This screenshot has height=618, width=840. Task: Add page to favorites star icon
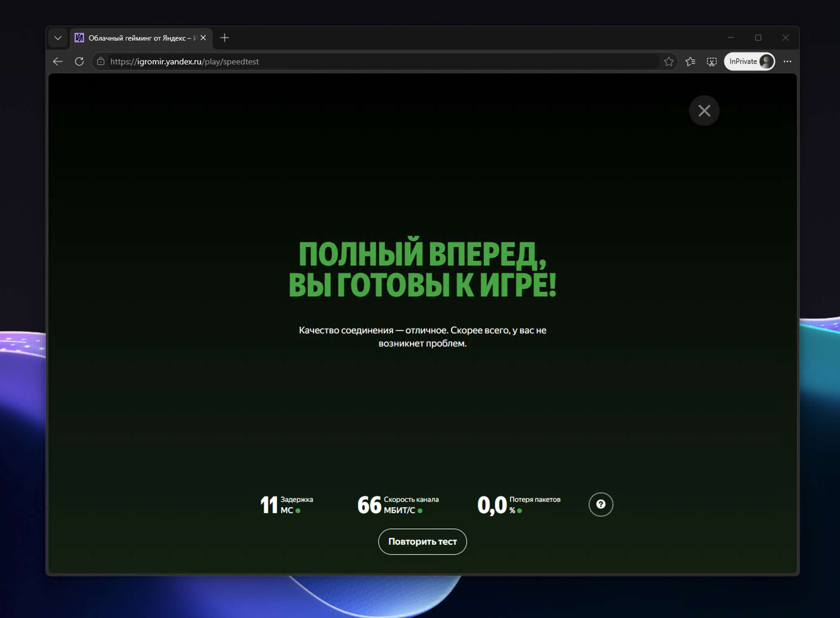point(668,62)
